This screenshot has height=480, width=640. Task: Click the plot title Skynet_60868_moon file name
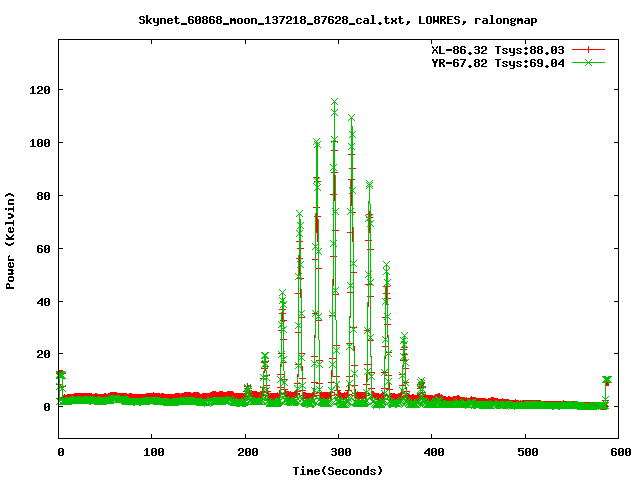click(271, 20)
